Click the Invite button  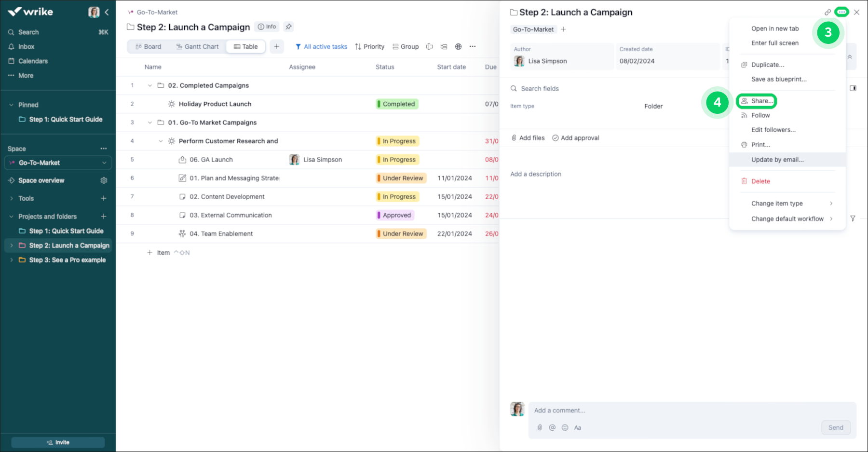click(58, 442)
